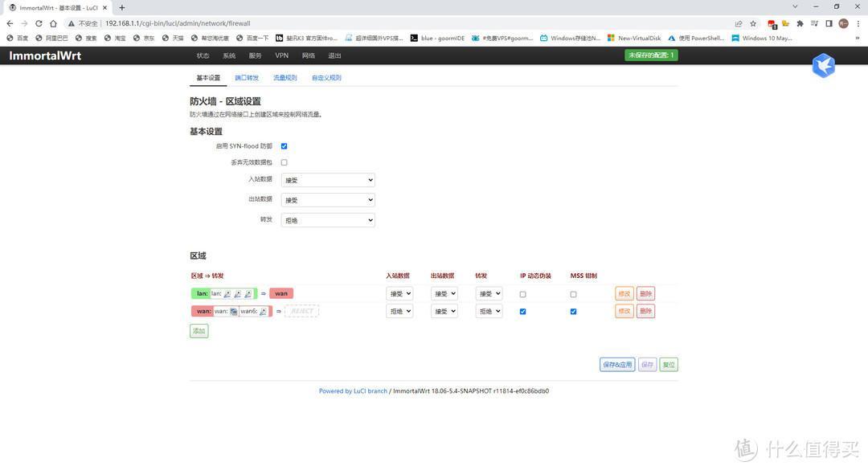868x470 pixels.
Task: Open the general 出站数据 dropdown
Action: [328, 200]
